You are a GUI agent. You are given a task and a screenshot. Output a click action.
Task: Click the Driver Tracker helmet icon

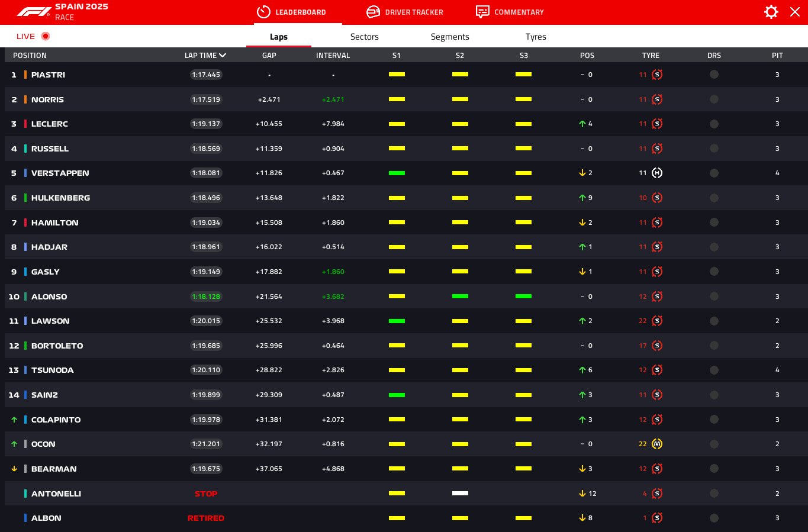tap(373, 12)
